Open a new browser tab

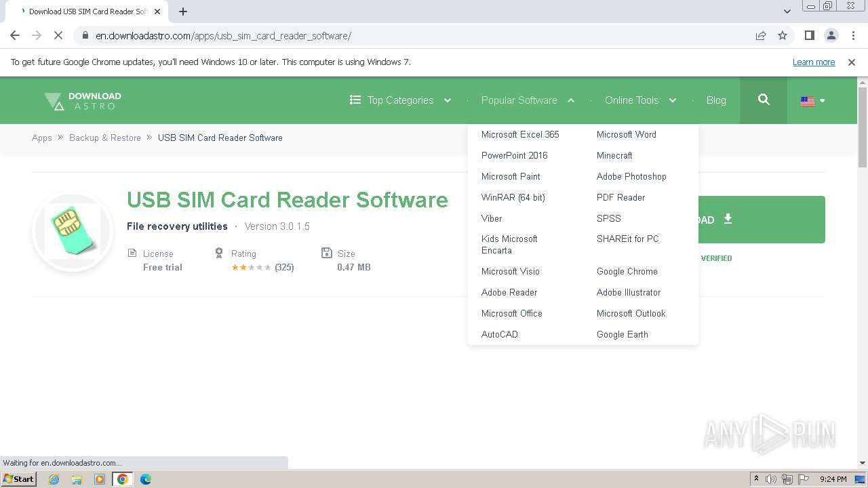tap(183, 12)
